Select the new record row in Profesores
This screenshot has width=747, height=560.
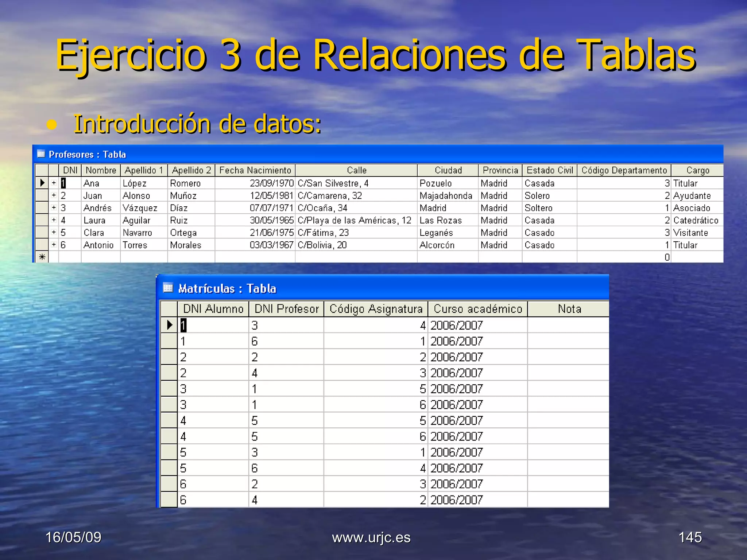(x=42, y=257)
